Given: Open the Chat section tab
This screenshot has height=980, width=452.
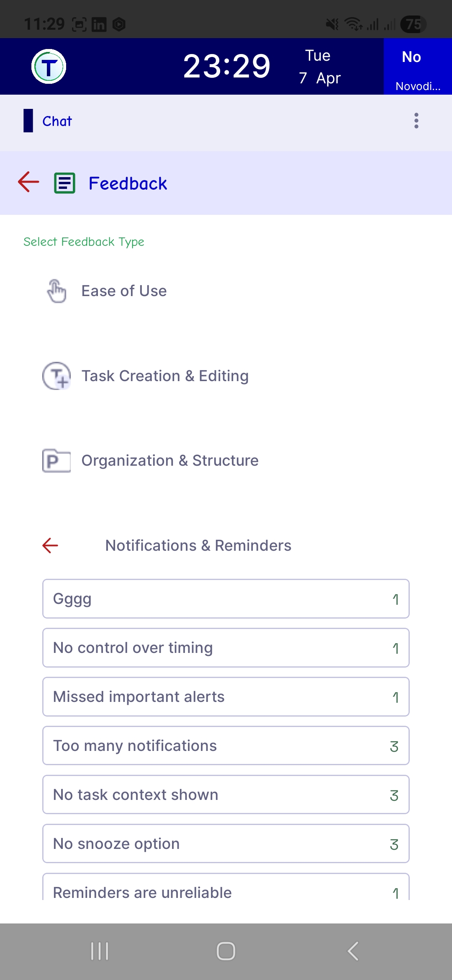Looking at the screenshot, I should pyautogui.click(x=57, y=121).
